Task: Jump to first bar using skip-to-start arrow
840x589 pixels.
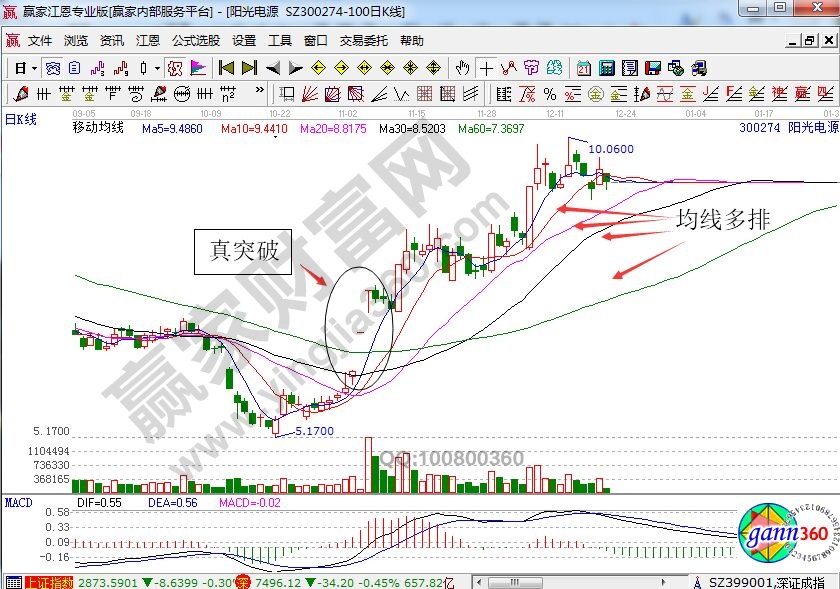Action: 227,68
